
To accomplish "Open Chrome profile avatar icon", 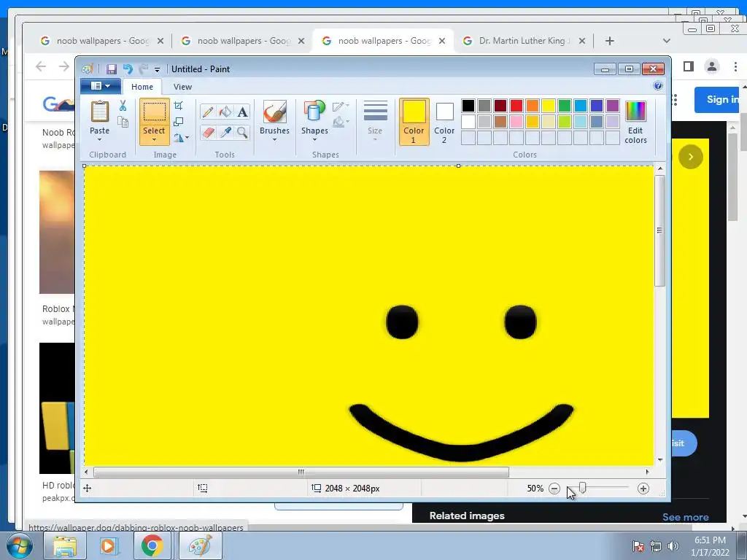I will 712,66.
